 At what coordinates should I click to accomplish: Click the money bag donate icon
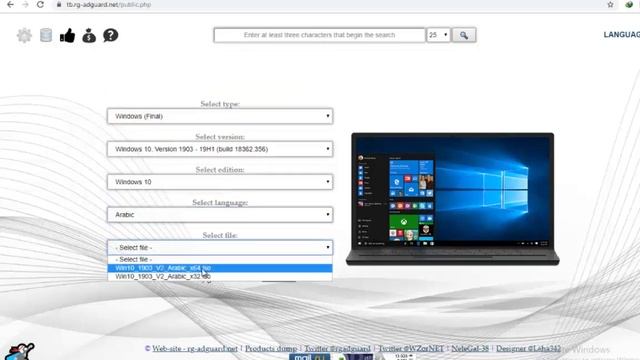pos(89,36)
